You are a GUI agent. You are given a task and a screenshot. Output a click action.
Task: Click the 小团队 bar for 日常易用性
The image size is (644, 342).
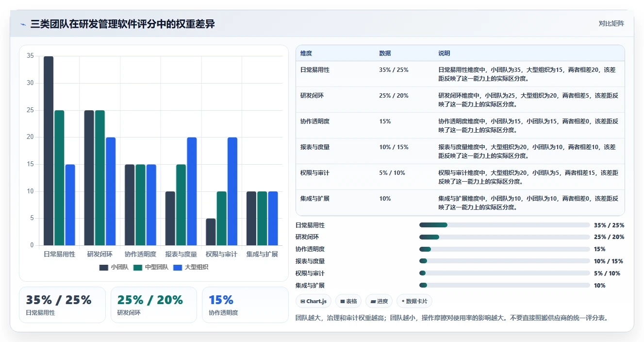(x=49, y=151)
